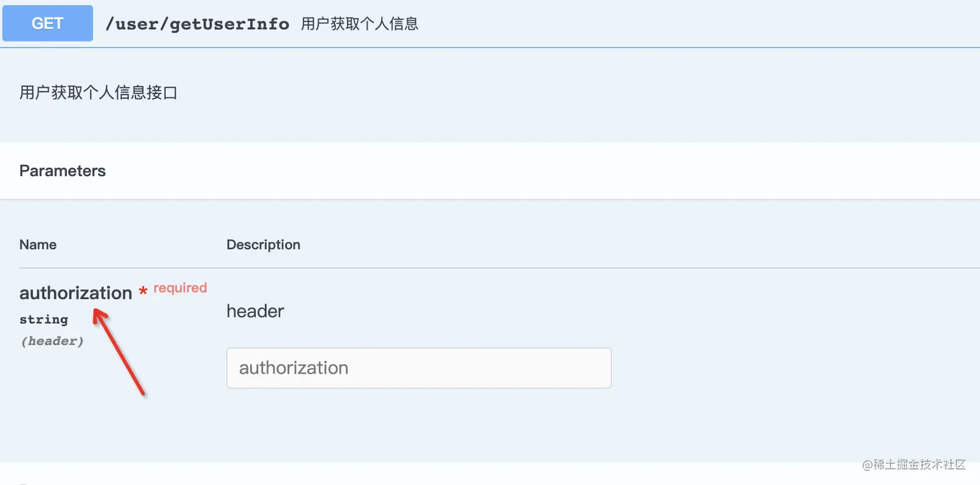Image resolution: width=980 pixels, height=485 pixels.
Task: Click the 稀土掘金技术社区 watermark
Action: [x=914, y=465]
